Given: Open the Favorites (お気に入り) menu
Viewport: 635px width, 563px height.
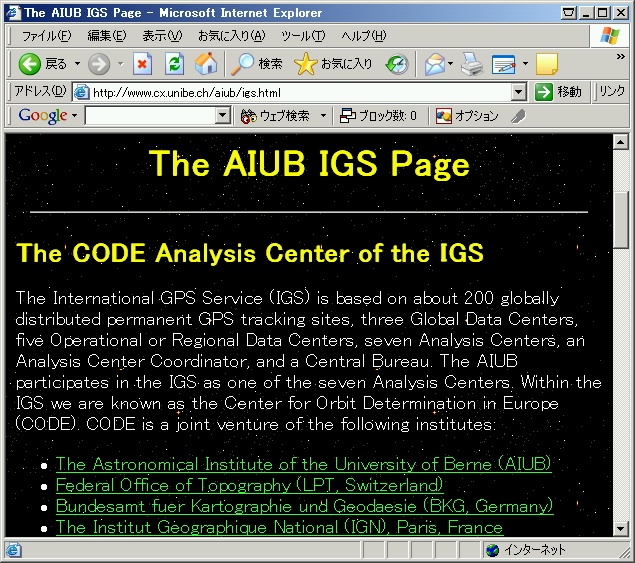Looking at the screenshot, I should pyautogui.click(x=231, y=36).
